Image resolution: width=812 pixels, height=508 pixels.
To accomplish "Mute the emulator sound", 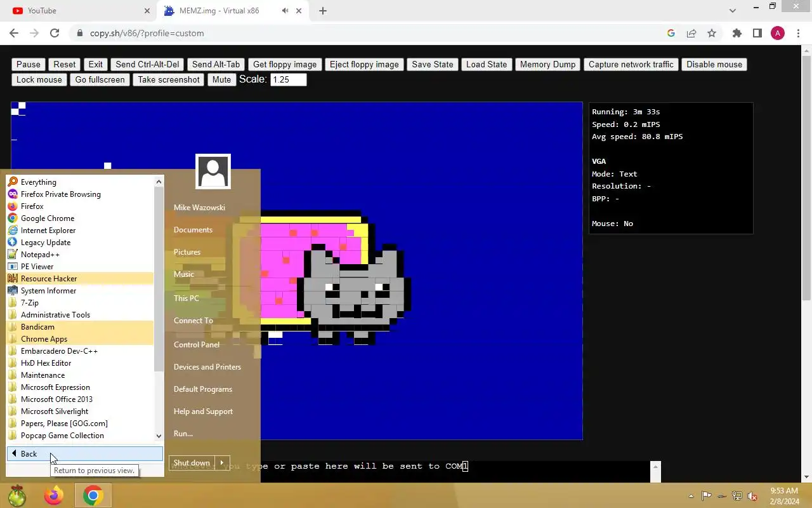I will (221, 79).
